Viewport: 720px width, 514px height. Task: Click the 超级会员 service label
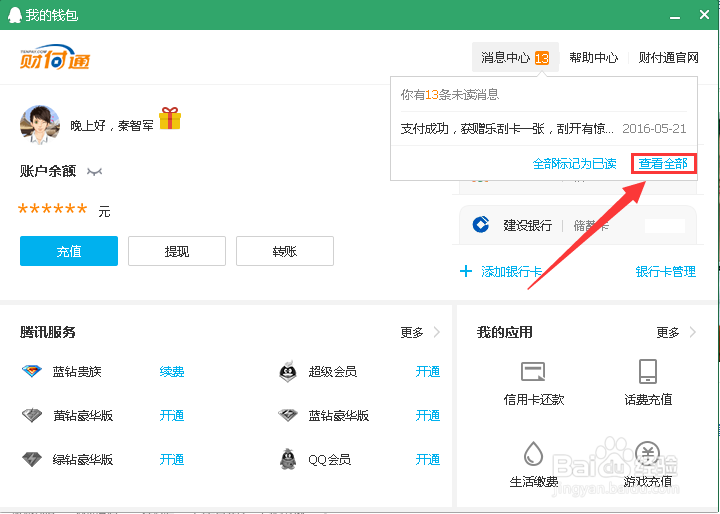pos(332,371)
